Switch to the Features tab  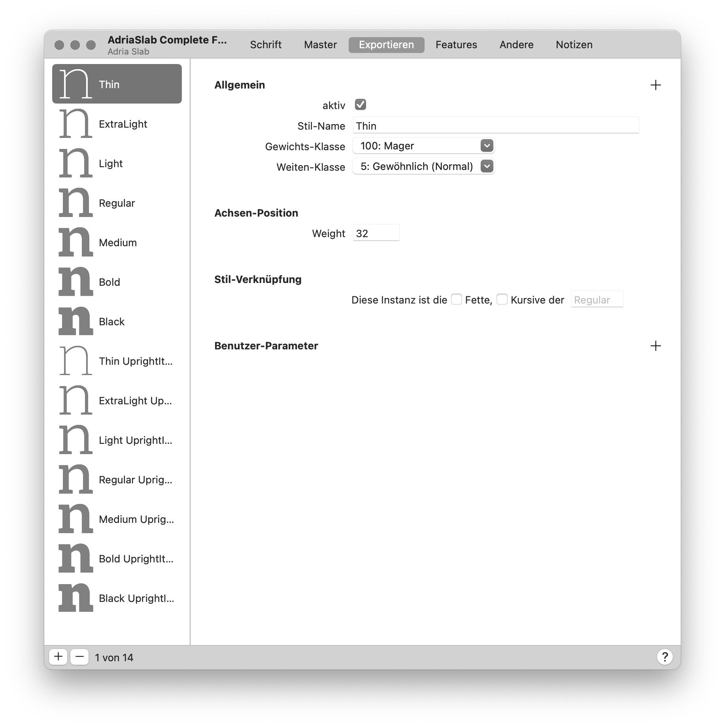coord(456,45)
